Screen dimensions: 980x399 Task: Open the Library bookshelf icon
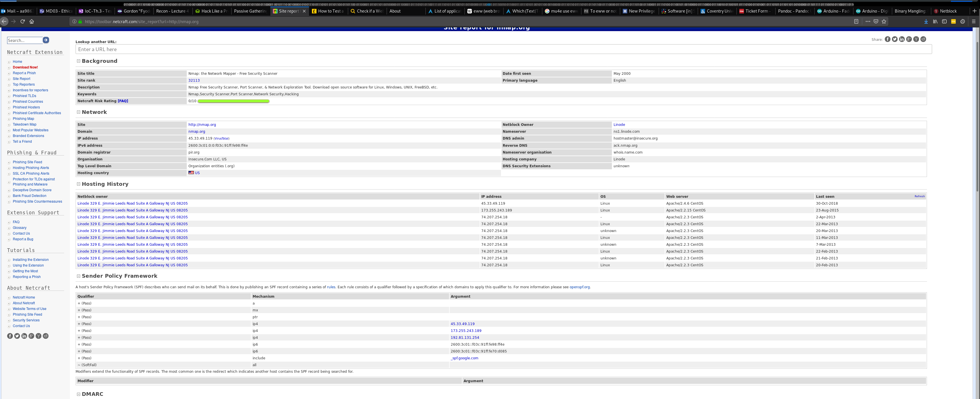935,22
